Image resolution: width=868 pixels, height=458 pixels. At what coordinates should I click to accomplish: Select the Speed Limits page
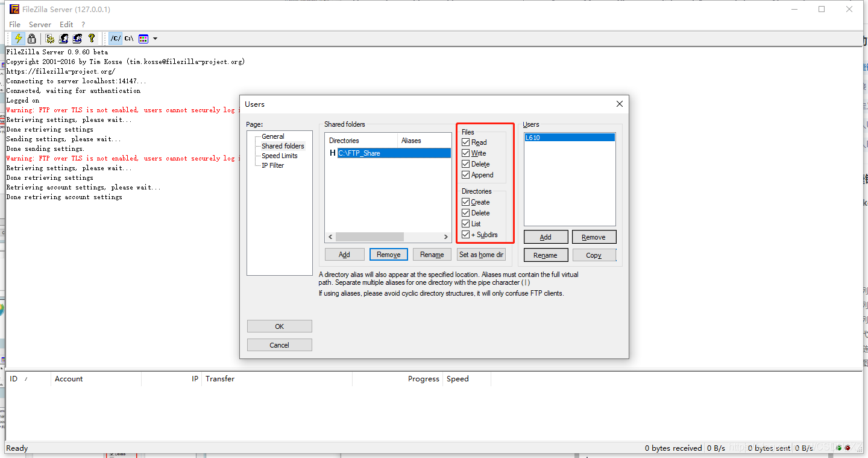point(279,156)
